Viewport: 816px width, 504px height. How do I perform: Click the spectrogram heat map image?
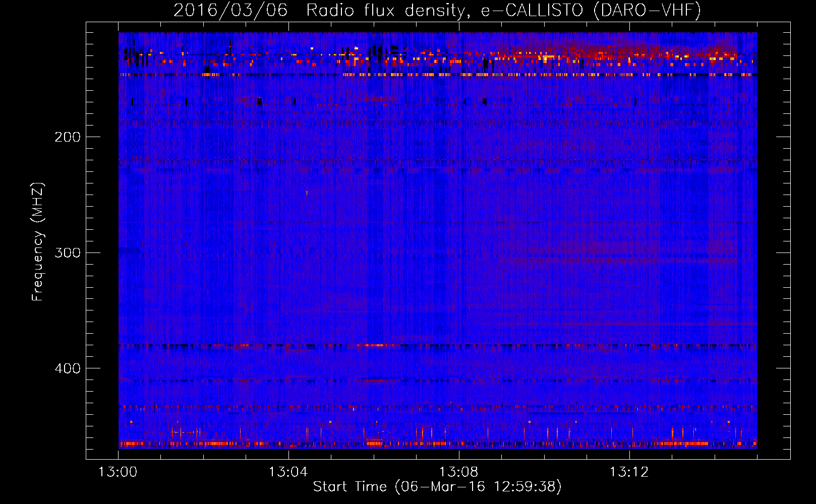[x=438, y=240]
